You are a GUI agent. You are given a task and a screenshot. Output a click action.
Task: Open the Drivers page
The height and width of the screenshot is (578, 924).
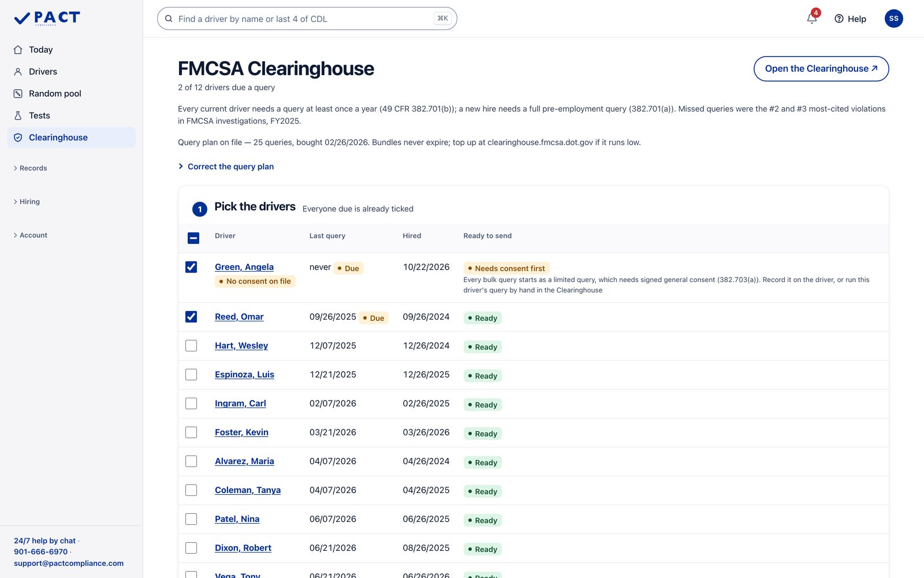(72, 72)
